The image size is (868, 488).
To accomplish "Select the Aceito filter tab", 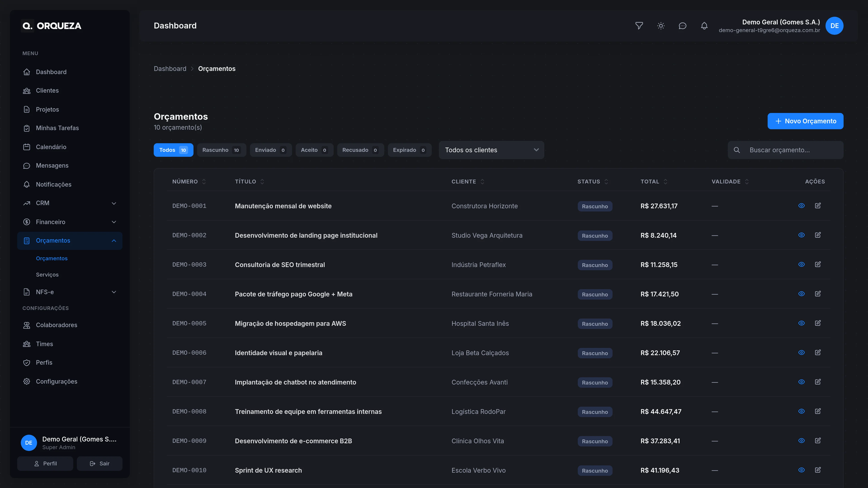I will tap(314, 150).
